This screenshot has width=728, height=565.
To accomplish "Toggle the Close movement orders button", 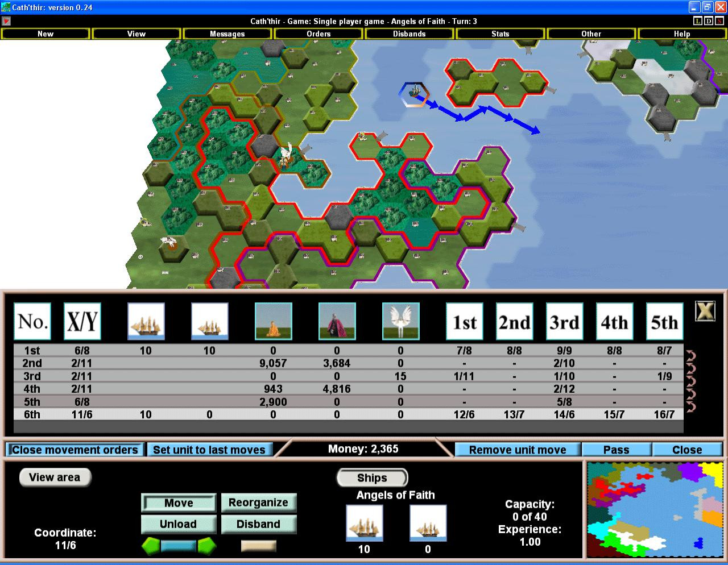I will (x=75, y=450).
